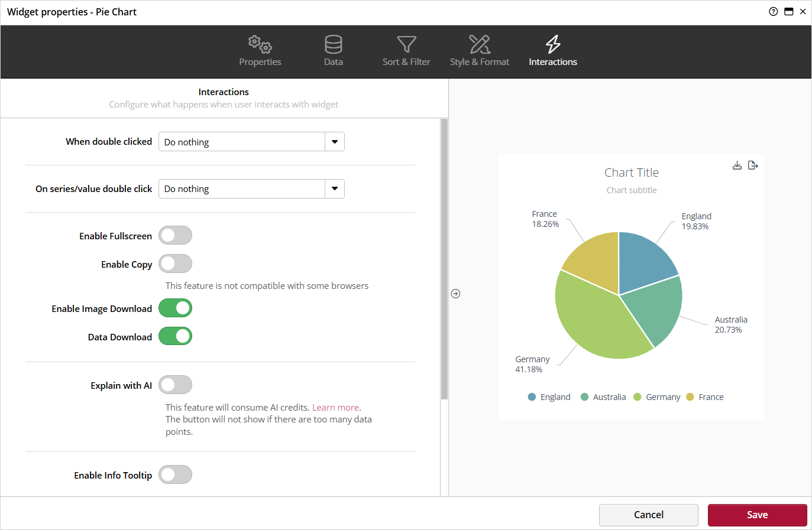Click the Save button
The image size is (812, 530).
[x=757, y=515]
